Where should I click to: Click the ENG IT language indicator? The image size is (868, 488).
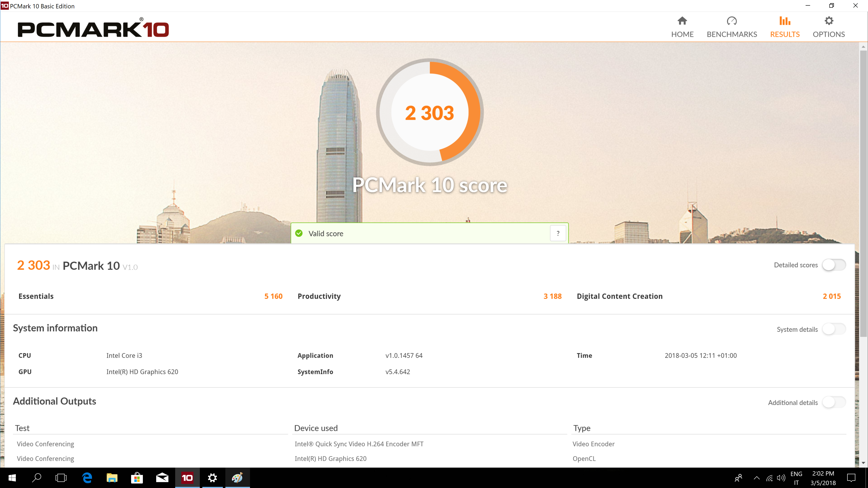(796, 478)
